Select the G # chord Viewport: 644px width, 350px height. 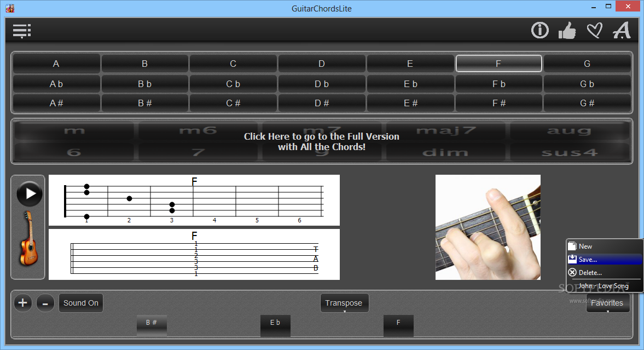tap(587, 103)
